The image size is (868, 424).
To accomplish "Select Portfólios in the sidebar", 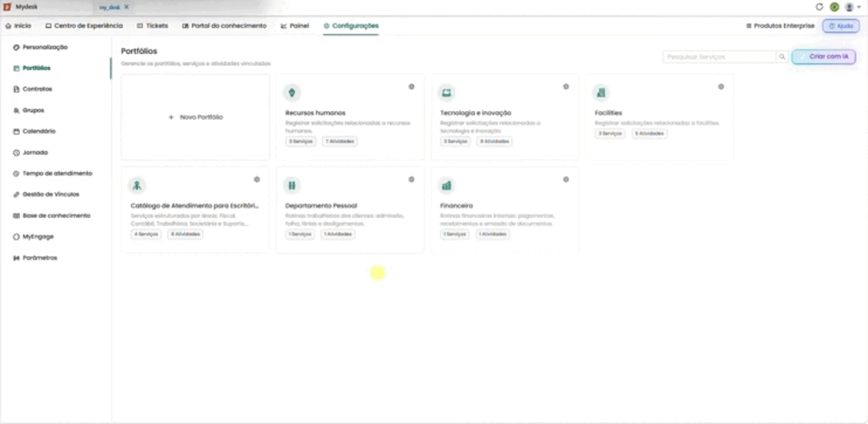I will (x=32, y=68).
